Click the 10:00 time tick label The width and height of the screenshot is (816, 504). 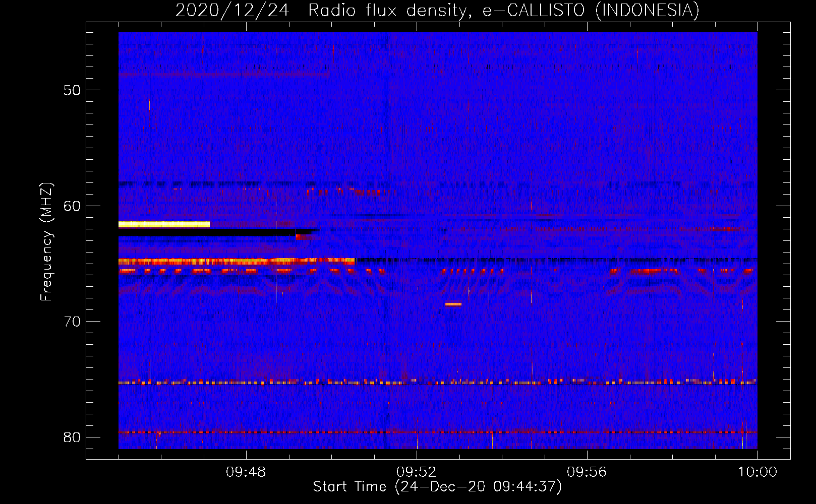click(757, 472)
